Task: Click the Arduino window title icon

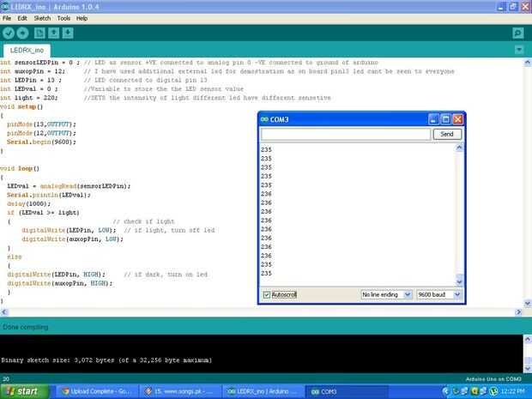Action: [5, 7]
